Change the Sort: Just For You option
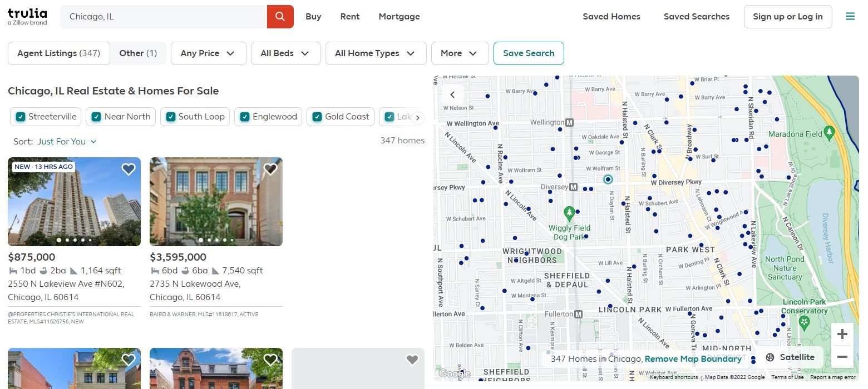Screen dimensions: 868x389 [x=67, y=142]
